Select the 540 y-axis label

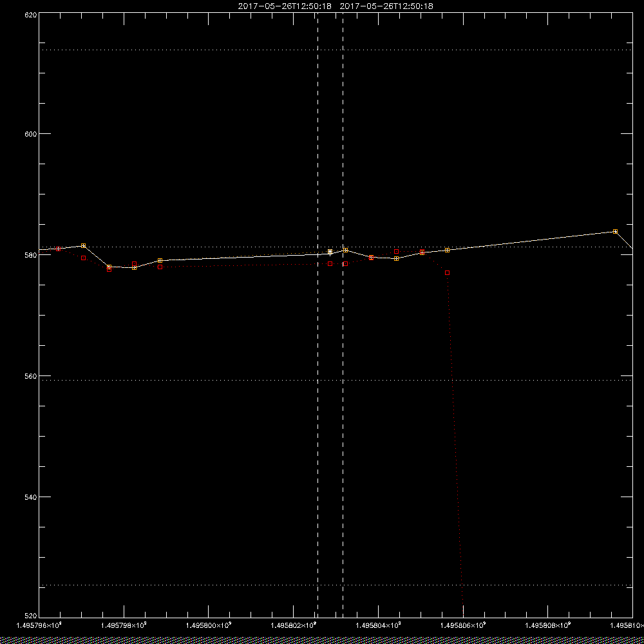point(32,497)
